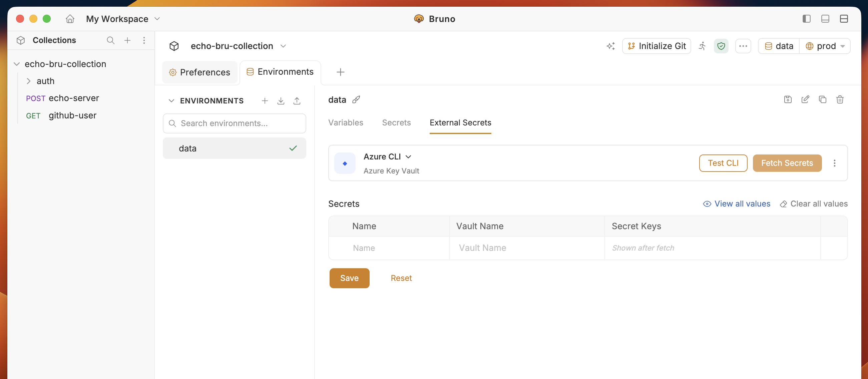The width and height of the screenshot is (868, 379).
Task: Create a new environment with the plus icon
Action: [265, 101]
